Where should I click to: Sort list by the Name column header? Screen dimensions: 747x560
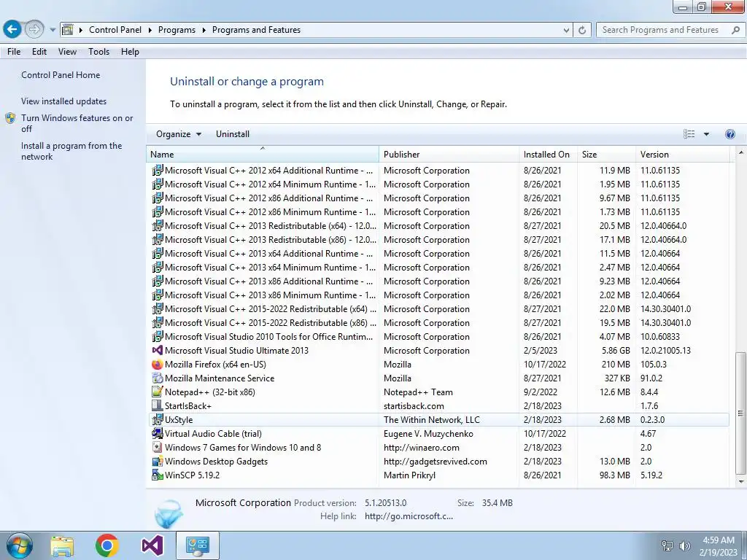pyautogui.click(x=262, y=155)
